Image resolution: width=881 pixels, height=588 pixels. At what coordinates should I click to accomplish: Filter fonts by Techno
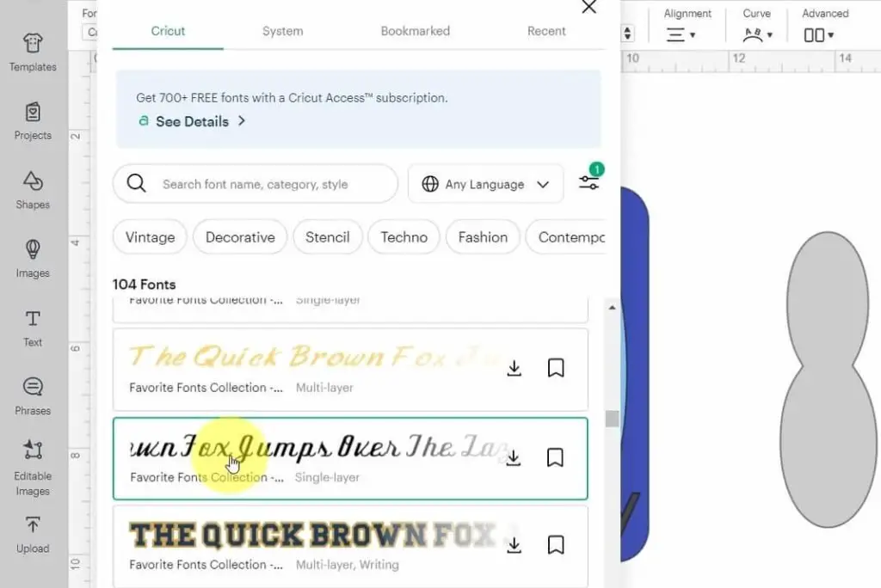pos(404,237)
